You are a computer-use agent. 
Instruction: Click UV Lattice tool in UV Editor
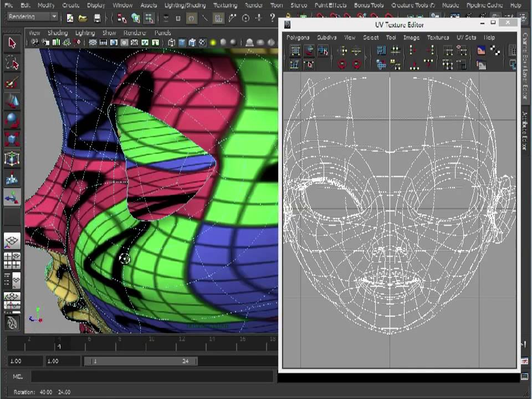[x=295, y=51]
